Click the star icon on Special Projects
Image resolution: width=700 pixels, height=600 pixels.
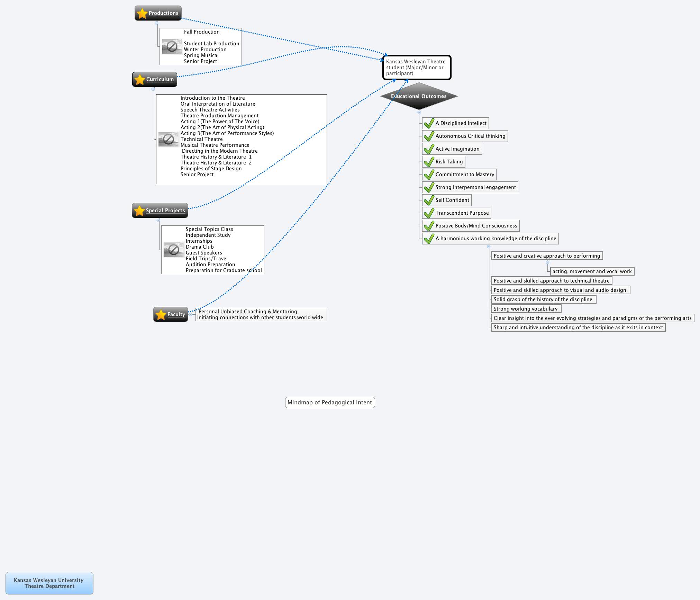139,211
